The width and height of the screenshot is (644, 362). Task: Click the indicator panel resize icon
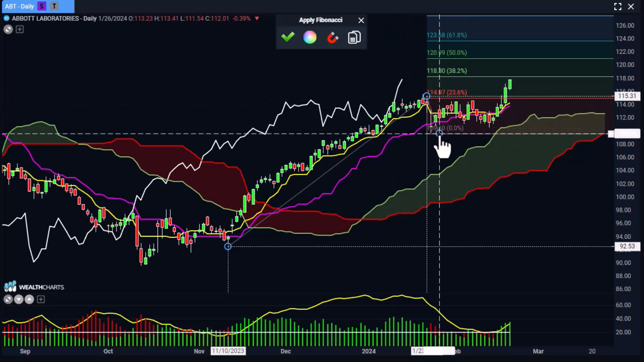click(8, 299)
